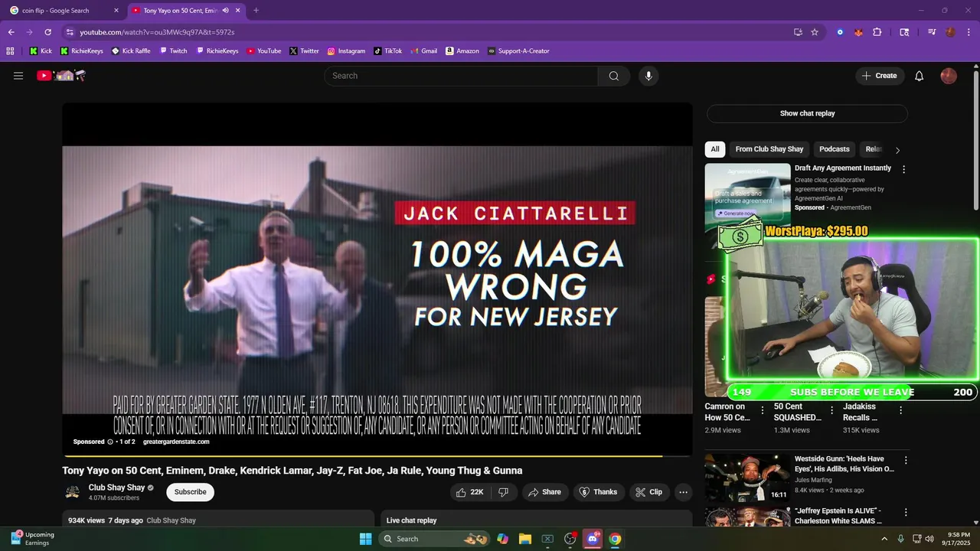Open the Create button
Image resolution: width=980 pixels, height=551 pixels.
point(879,76)
